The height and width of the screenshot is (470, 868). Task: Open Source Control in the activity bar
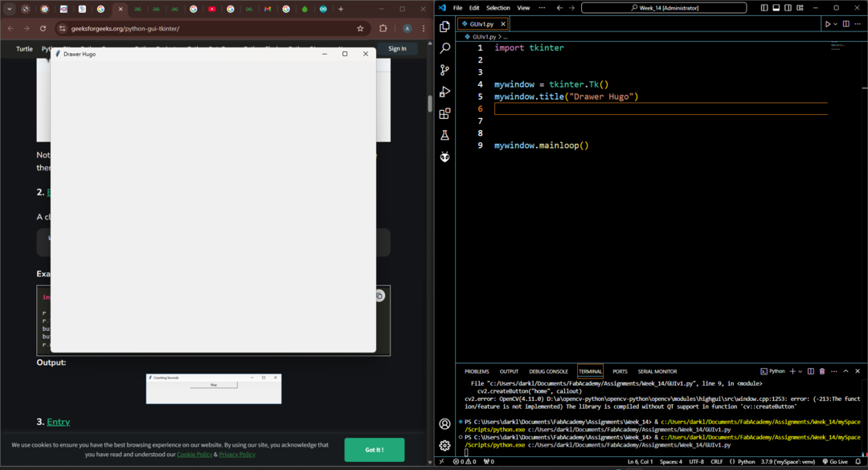444,70
